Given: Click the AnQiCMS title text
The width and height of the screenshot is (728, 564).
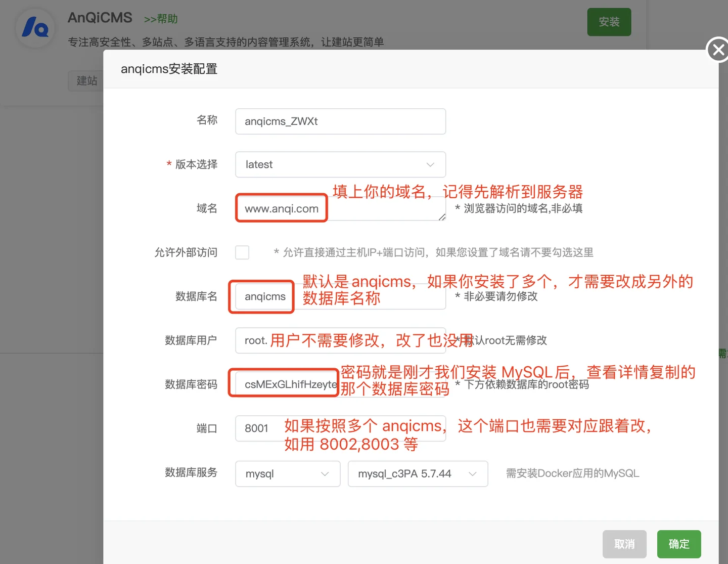Looking at the screenshot, I should (100, 18).
